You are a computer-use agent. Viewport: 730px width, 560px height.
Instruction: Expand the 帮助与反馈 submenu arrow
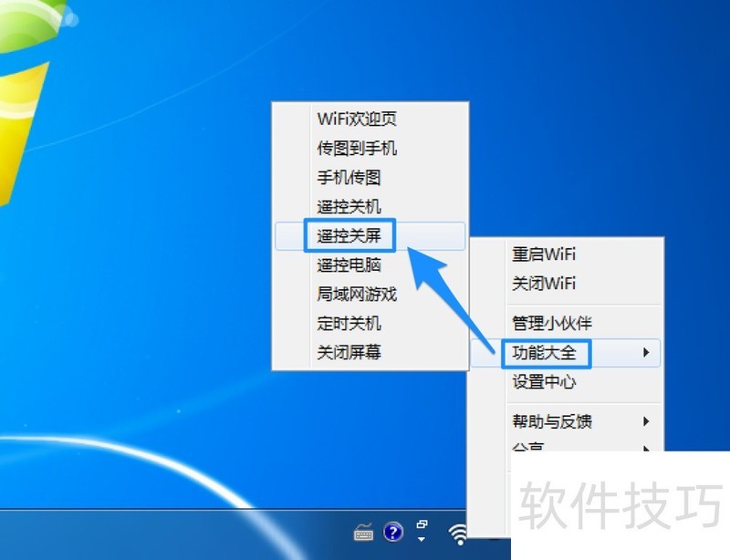(x=646, y=421)
